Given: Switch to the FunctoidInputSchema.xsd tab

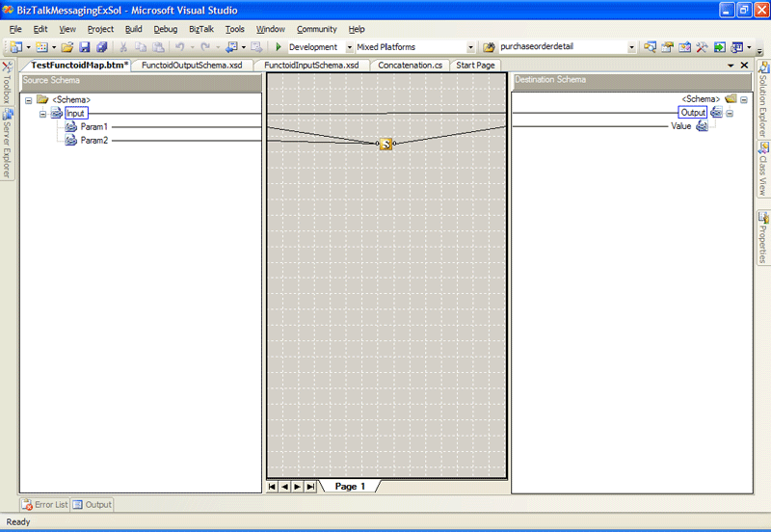Looking at the screenshot, I should (x=310, y=65).
